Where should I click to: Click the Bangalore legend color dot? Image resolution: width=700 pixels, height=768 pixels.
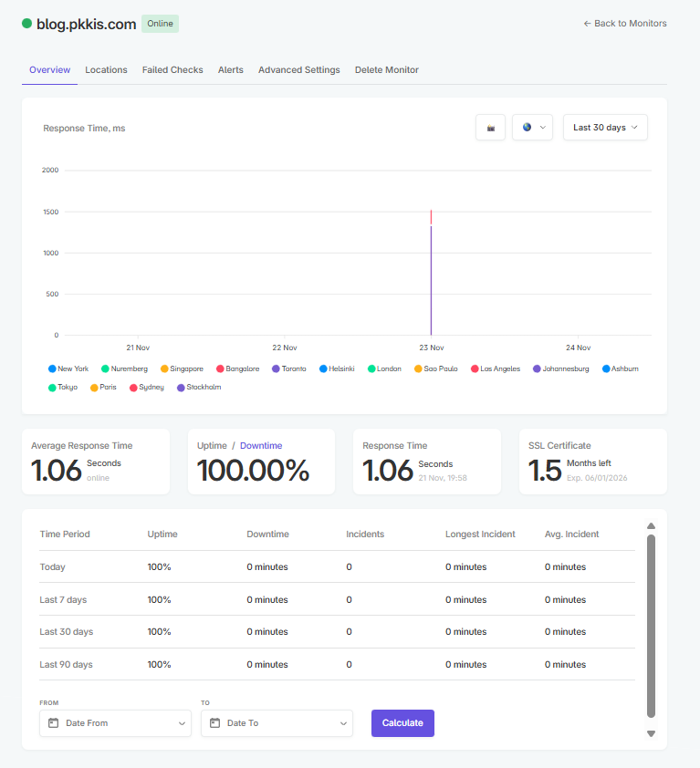(220, 369)
